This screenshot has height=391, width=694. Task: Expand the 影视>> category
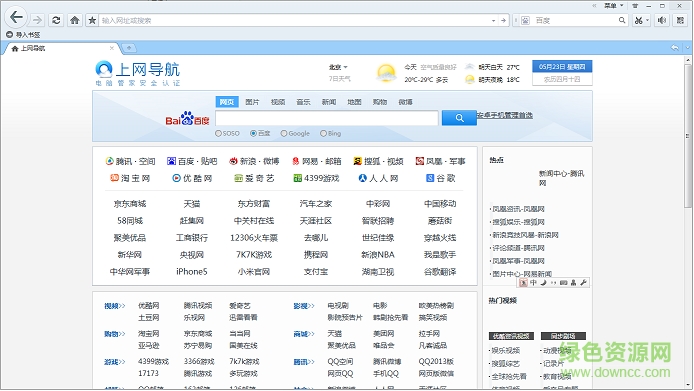click(304, 306)
